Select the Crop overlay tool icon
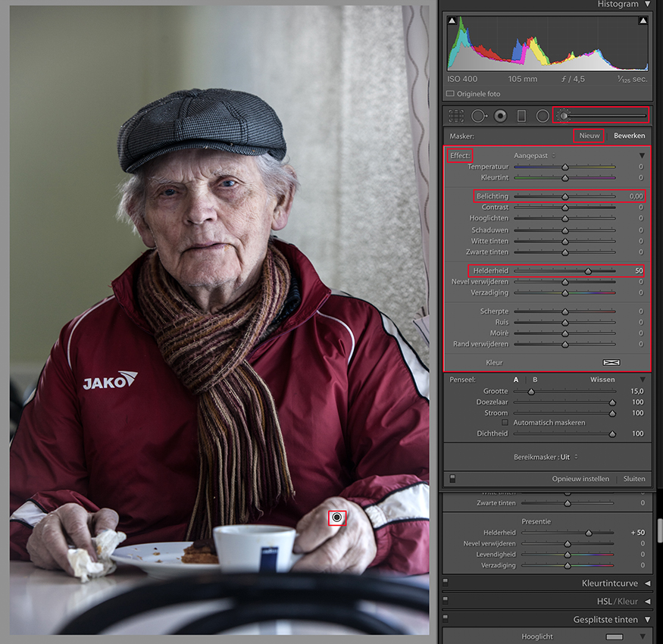This screenshot has width=663, height=644. (456, 115)
